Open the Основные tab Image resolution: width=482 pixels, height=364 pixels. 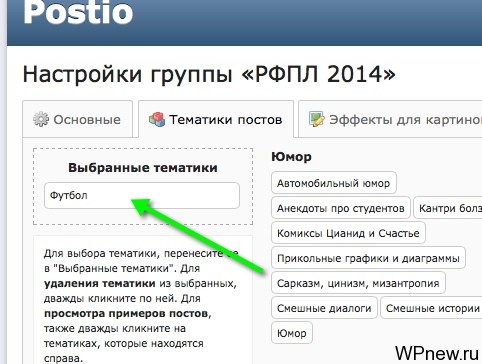[77, 119]
